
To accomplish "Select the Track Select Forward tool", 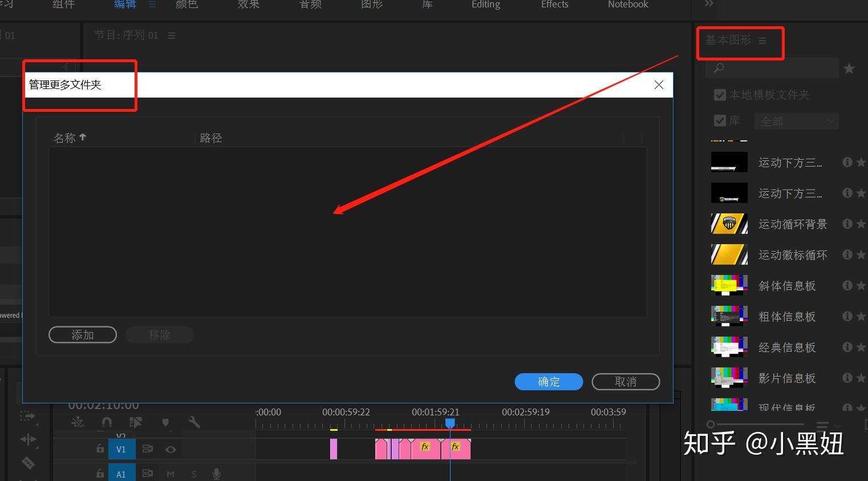I will 28,416.
